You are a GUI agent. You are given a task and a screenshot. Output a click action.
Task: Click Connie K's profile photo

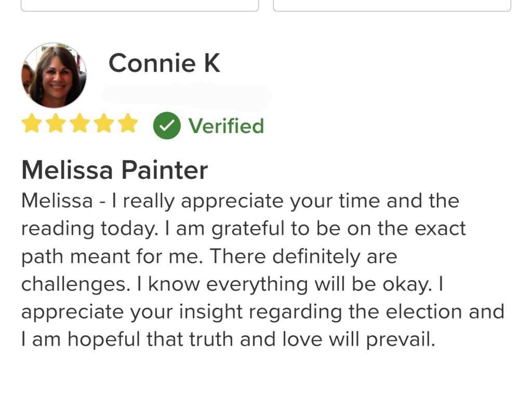pyautogui.click(x=54, y=75)
